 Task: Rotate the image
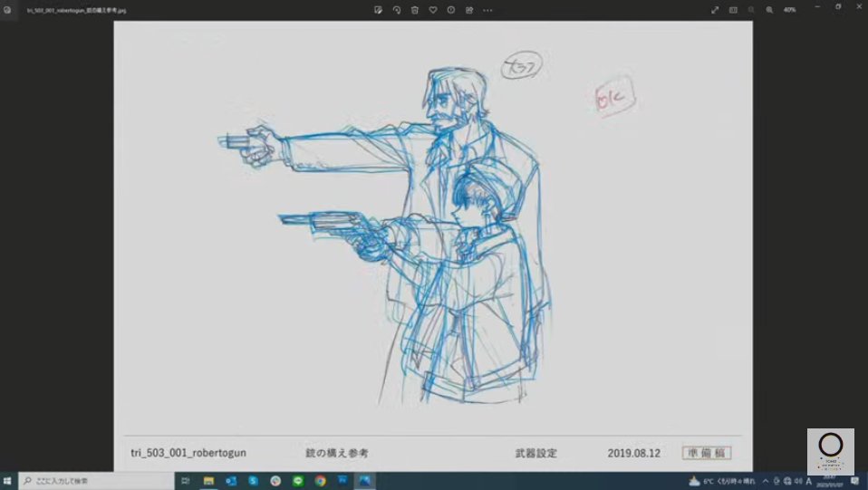396,10
